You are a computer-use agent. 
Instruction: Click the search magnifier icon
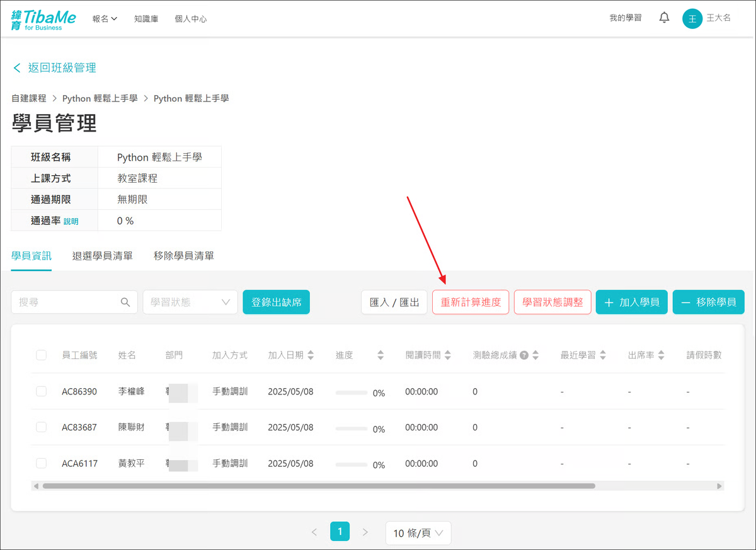tap(125, 302)
